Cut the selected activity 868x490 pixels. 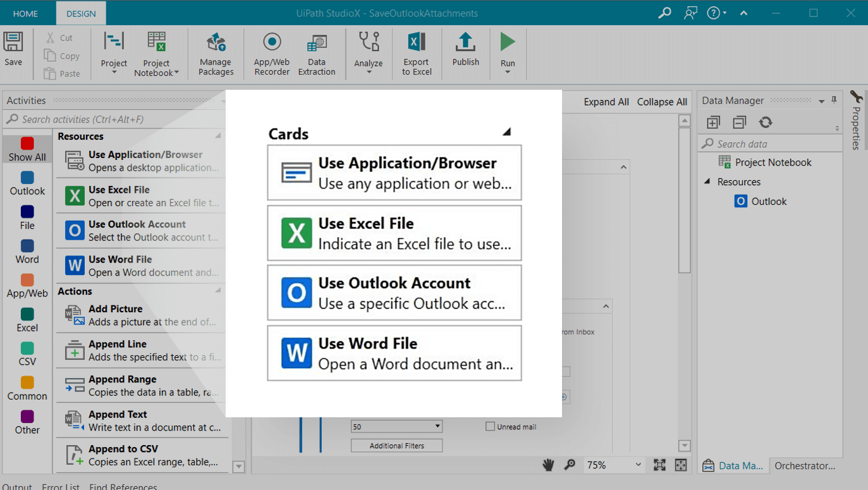pos(59,38)
